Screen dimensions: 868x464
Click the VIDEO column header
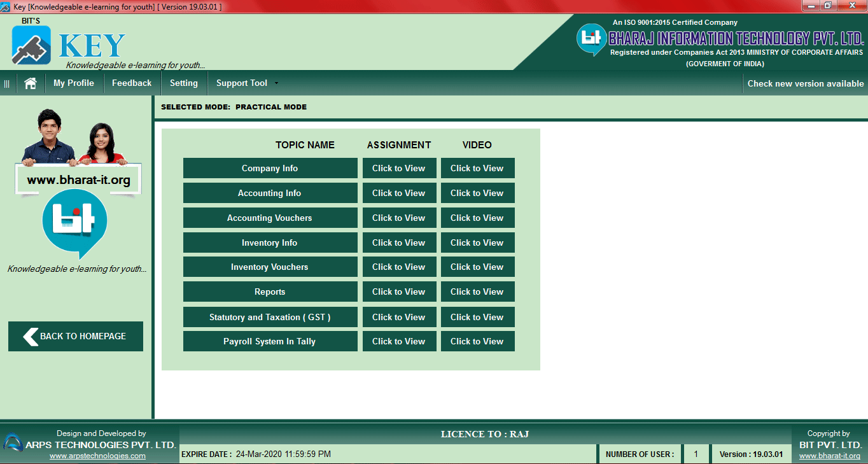pyautogui.click(x=477, y=145)
